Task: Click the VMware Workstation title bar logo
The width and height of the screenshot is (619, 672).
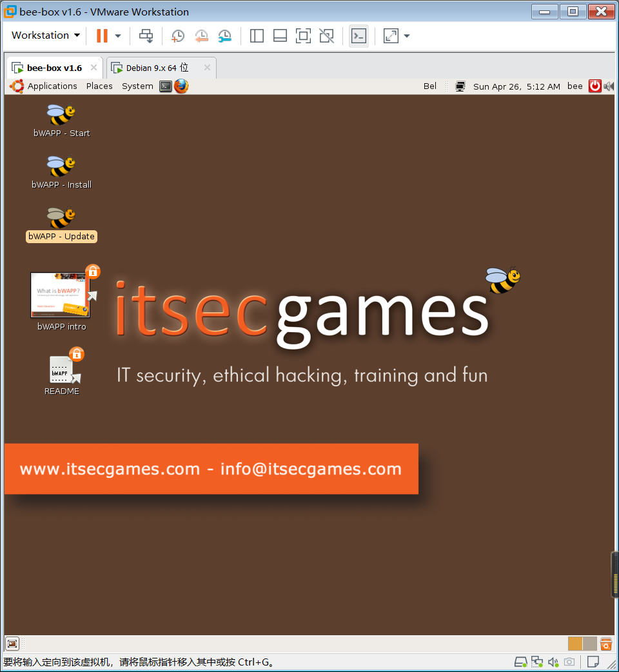Action: 10,12
